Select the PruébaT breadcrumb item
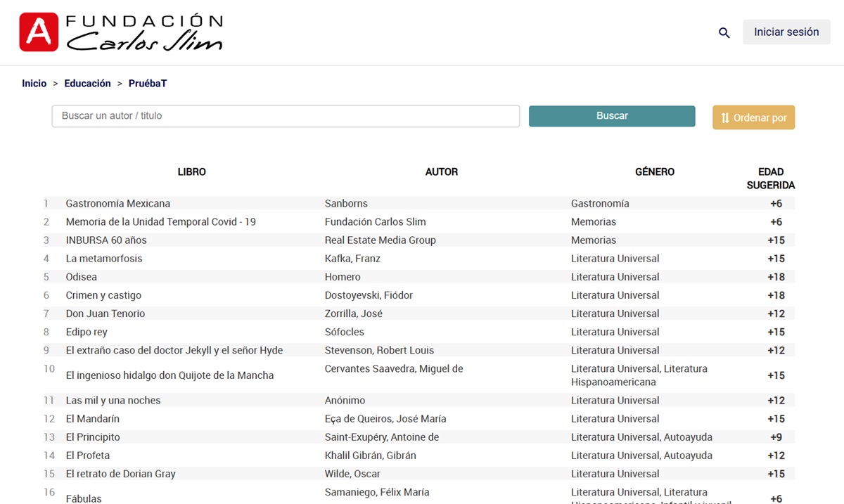The image size is (844, 504). pos(147,84)
